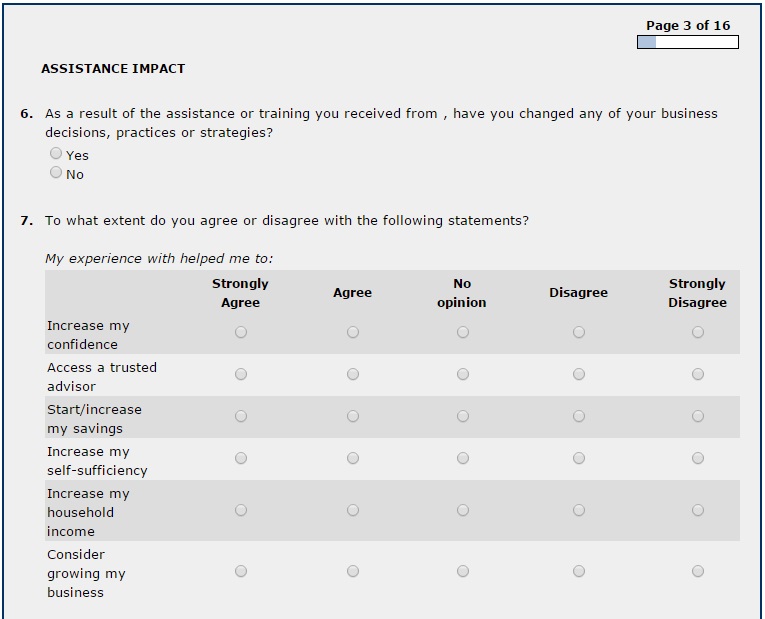Select No opinion for Consider growing my business
This screenshot has width=765, height=619.
pyautogui.click(x=463, y=572)
